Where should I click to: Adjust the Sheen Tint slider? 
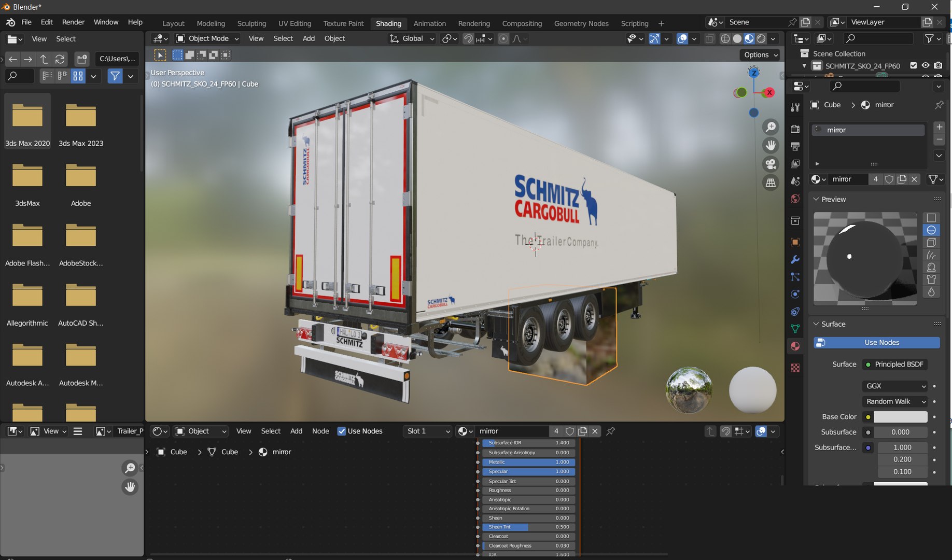[529, 527]
